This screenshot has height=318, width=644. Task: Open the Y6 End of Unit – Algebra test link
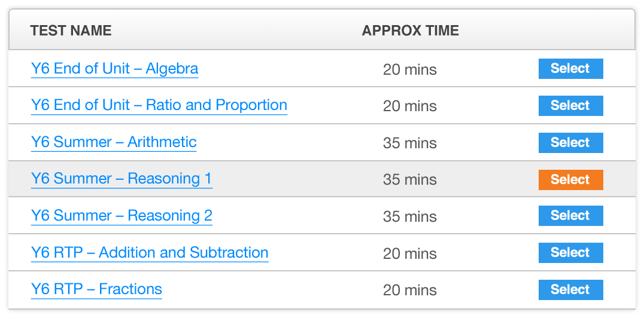[x=114, y=69]
